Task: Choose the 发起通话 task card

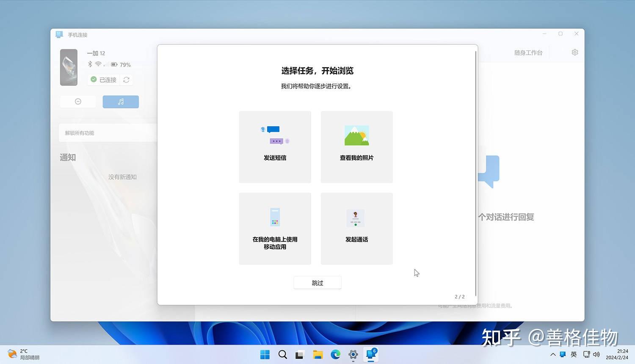Action: pyautogui.click(x=357, y=229)
